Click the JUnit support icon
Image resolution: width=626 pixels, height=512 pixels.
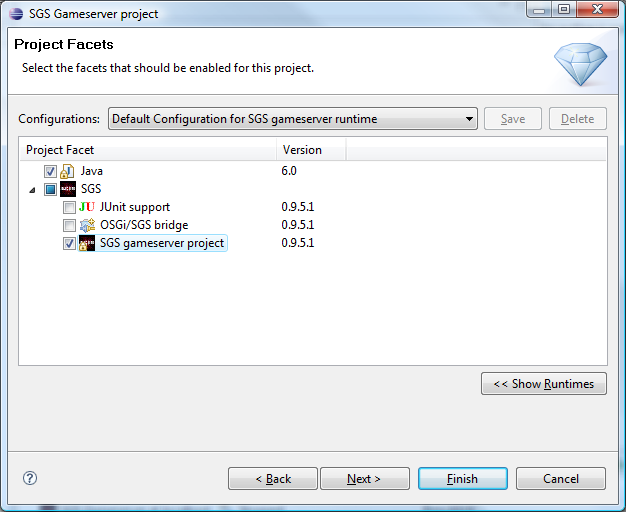pos(87,207)
